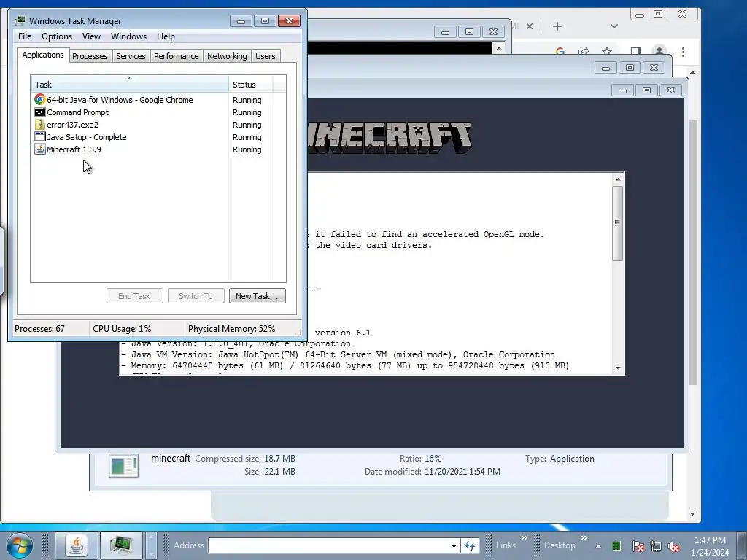This screenshot has height=560, width=747.
Task: Click 'Physical Memory: 52%' in the status bar
Action: pos(231,329)
